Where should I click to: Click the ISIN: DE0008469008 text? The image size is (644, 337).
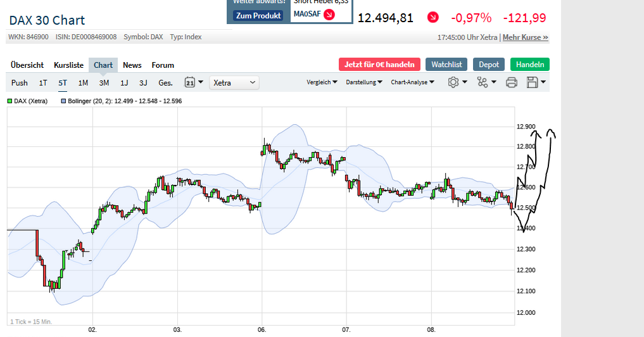86,37
